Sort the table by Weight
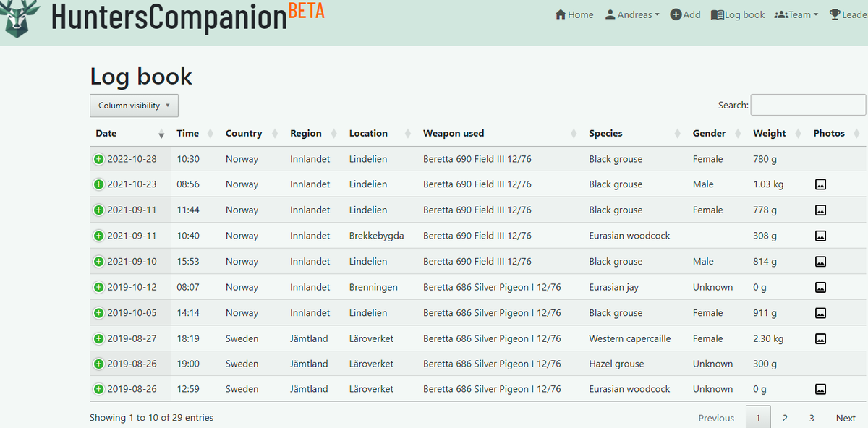 (x=778, y=134)
